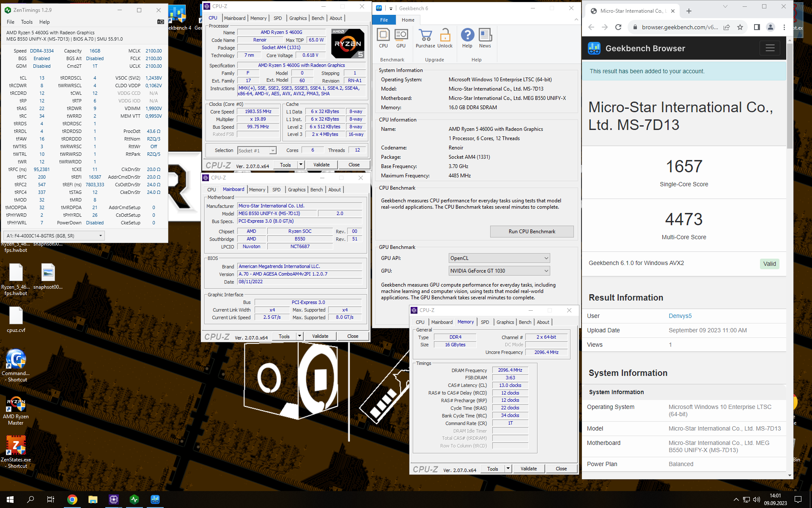812x508 pixels.
Task: Open the notification center icon
Action: [x=798, y=500]
